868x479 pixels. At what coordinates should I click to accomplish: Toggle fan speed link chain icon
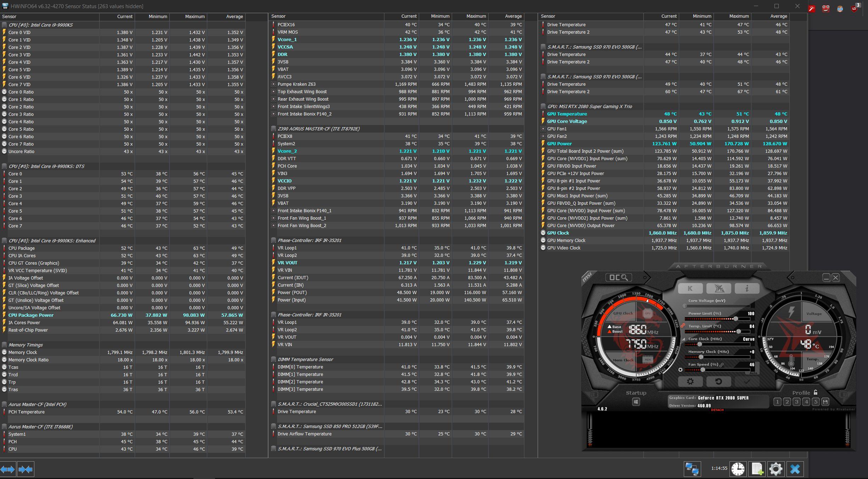tap(721, 365)
